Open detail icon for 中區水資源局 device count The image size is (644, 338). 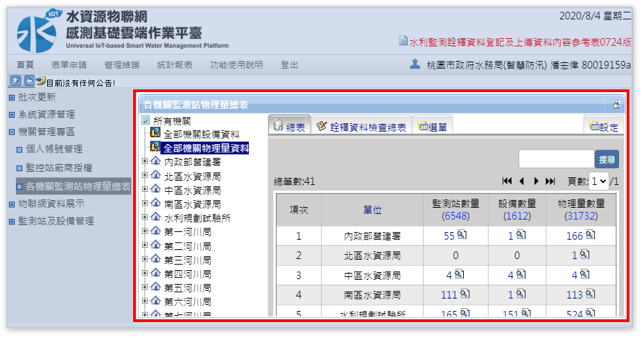pos(521,274)
